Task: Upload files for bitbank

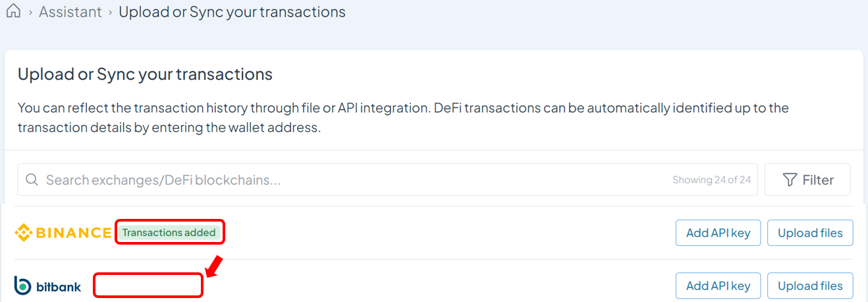Action: 810,286
